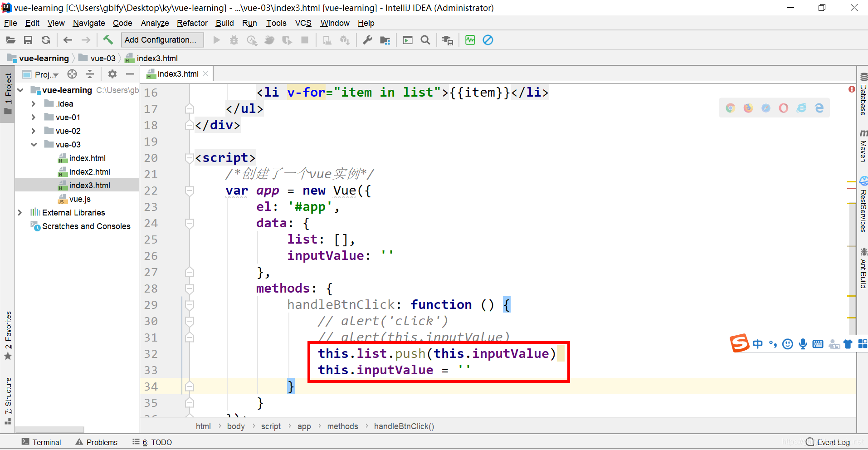Hide the Project panel with minus icon

pyautogui.click(x=130, y=74)
